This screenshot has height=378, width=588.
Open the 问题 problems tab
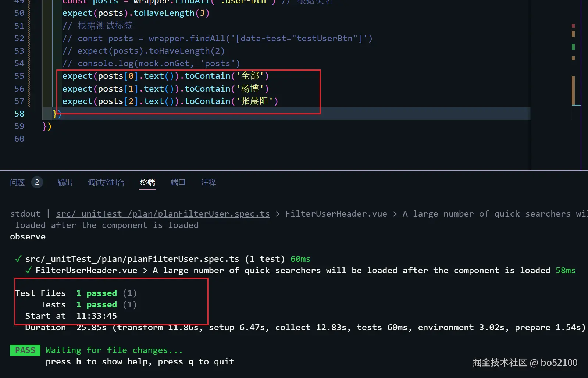pos(17,182)
